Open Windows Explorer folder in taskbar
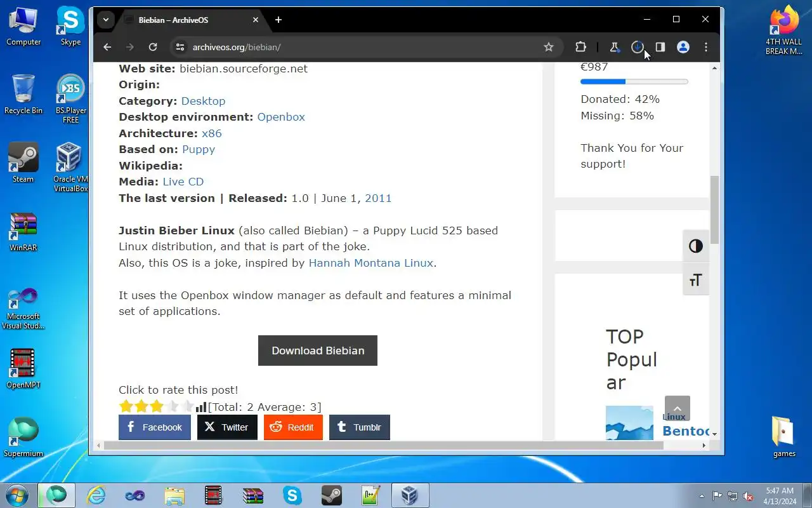 [174, 495]
